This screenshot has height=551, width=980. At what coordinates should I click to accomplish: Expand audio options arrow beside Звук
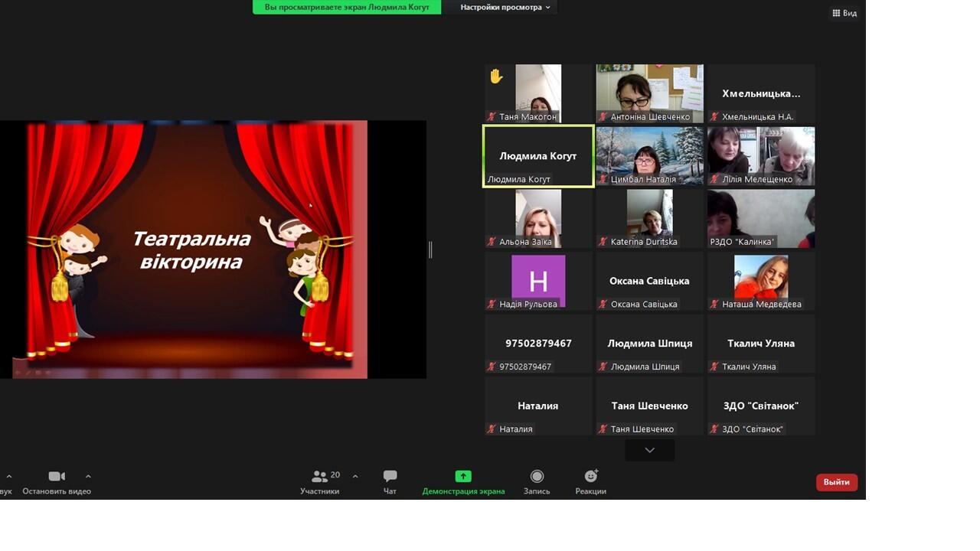(9, 476)
